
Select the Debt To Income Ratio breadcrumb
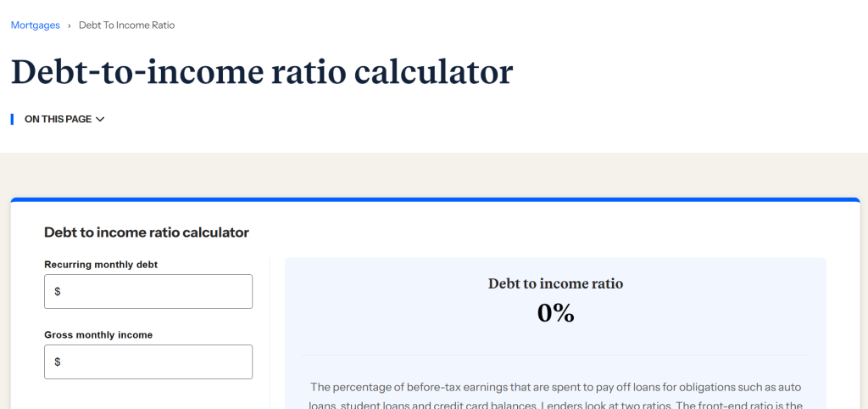pos(127,25)
